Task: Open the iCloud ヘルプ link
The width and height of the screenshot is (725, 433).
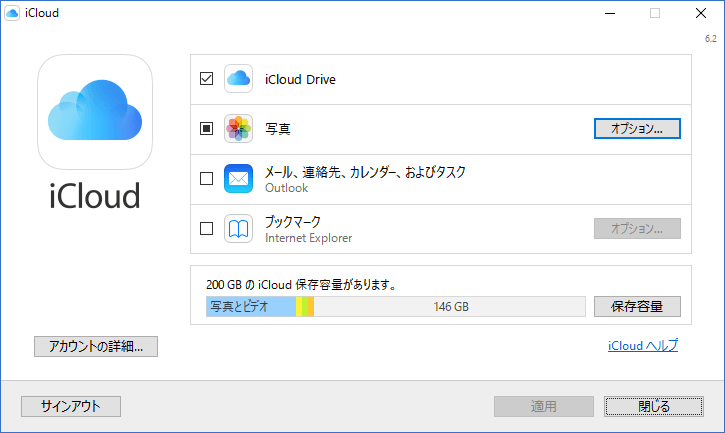Action: tap(642, 346)
